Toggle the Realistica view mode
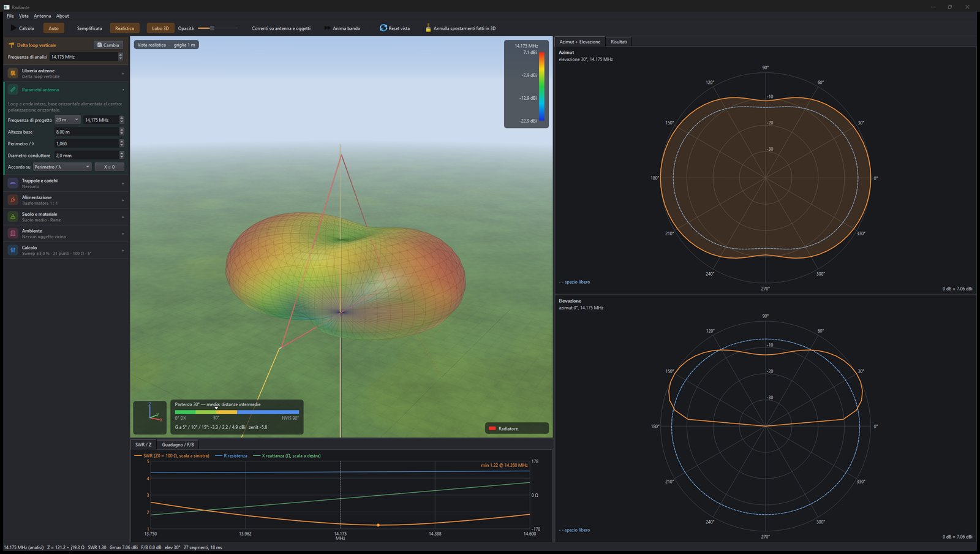 (124, 28)
